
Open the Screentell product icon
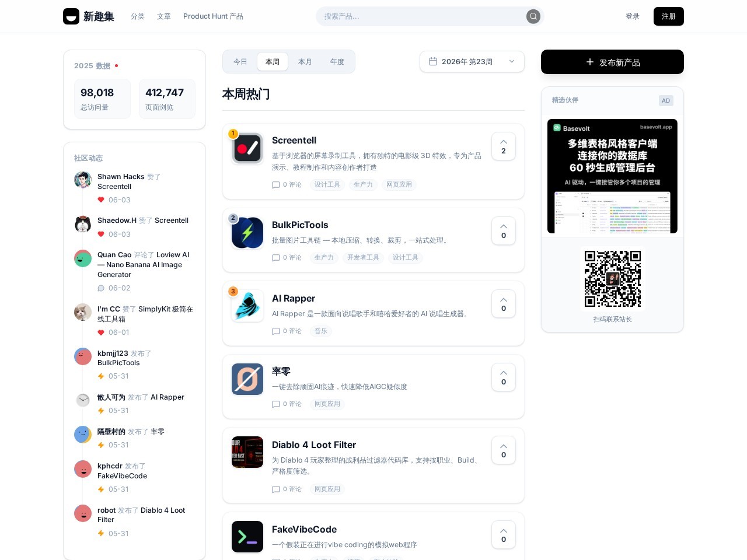pyautogui.click(x=247, y=148)
